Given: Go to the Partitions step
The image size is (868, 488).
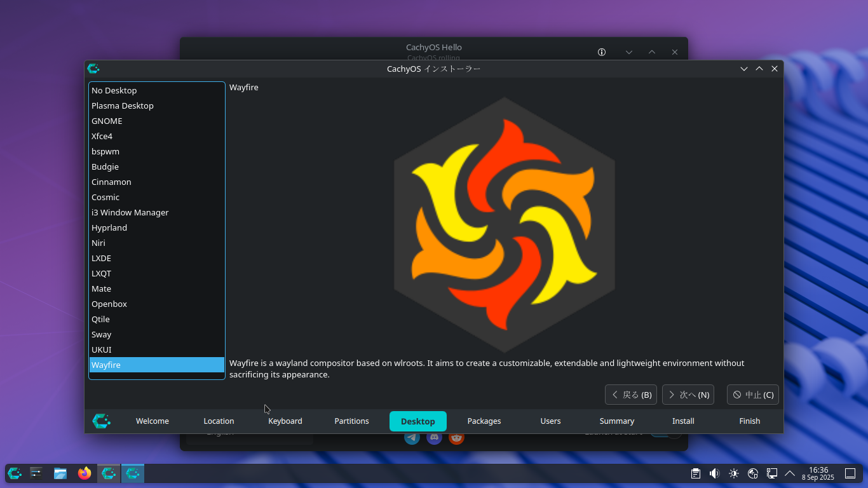Looking at the screenshot, I should point(351,421).
